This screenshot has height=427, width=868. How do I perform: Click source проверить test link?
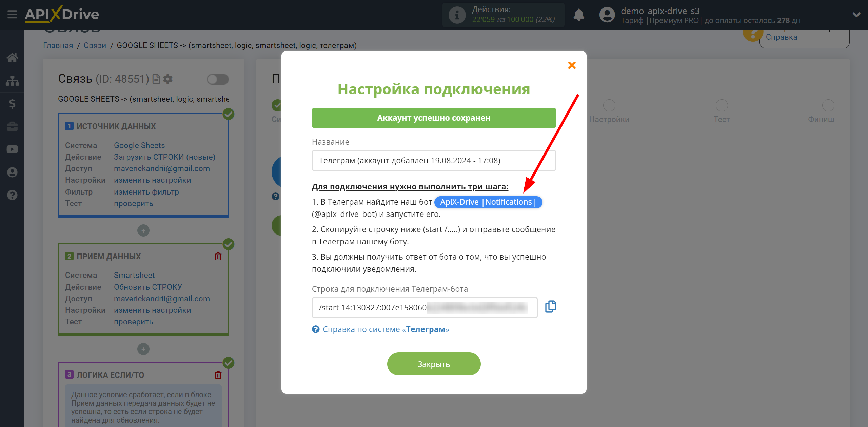point(134,203)
